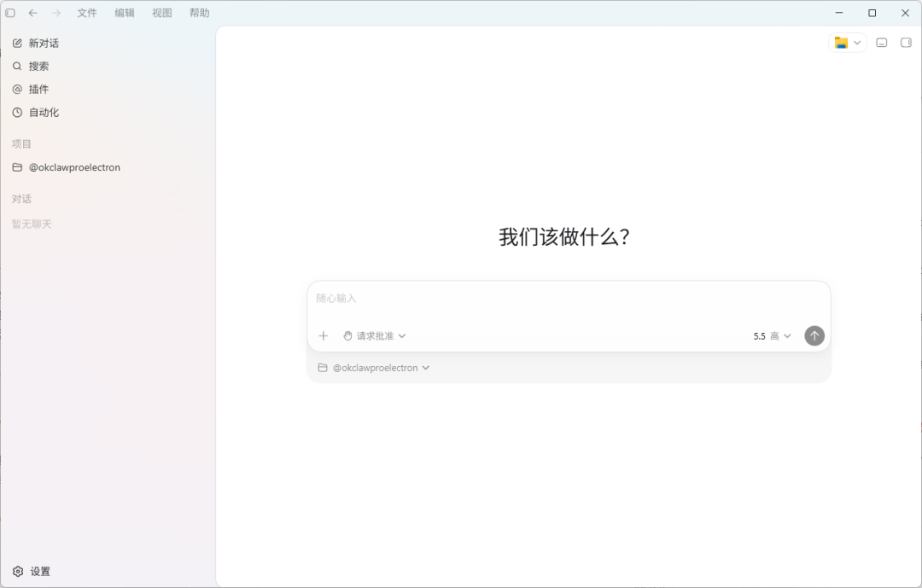Viewport: 922px width, 588px height.
Task: Go forward with the right arrow
Action: (x=55, y=13)
